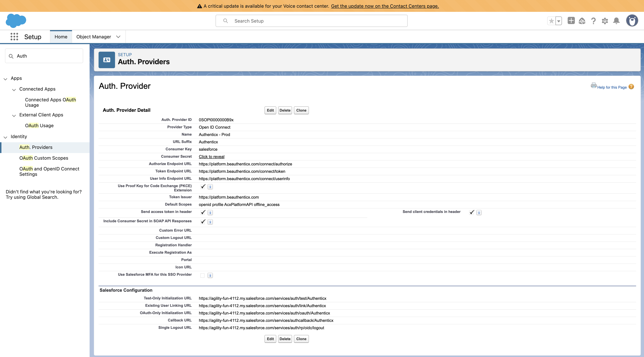Image resolution: width=644 pixels, height=357 pixels.
Task: Click the top Edit button
Action: (x=270, y=110)
